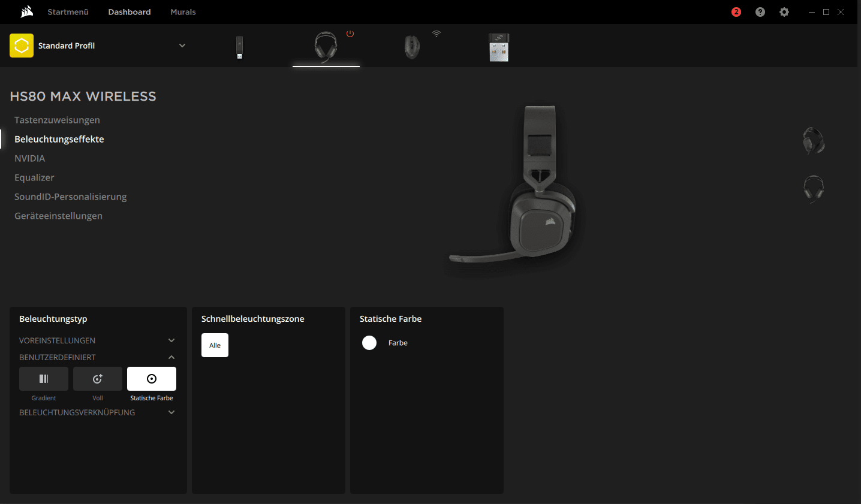Switch to the Dashboard tab
Screen dimensions: 861x504
pos(130,12)
